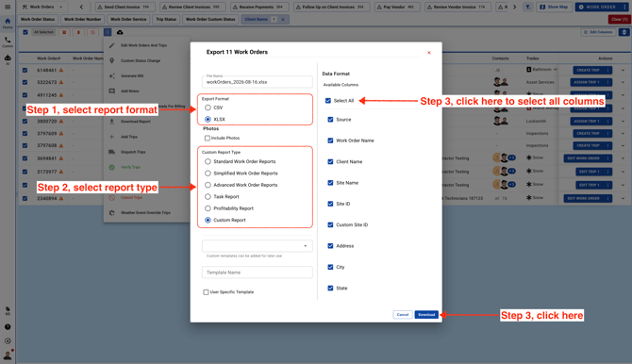Open Comm phone icon in sidebar
The width and height of the screenshot is (632, 364).
point(8,41)
